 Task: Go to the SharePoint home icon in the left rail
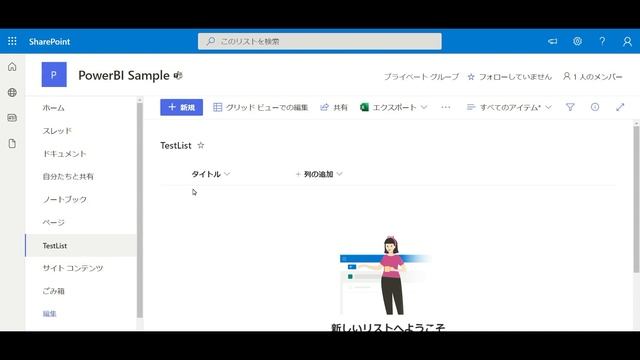[12, 67]
